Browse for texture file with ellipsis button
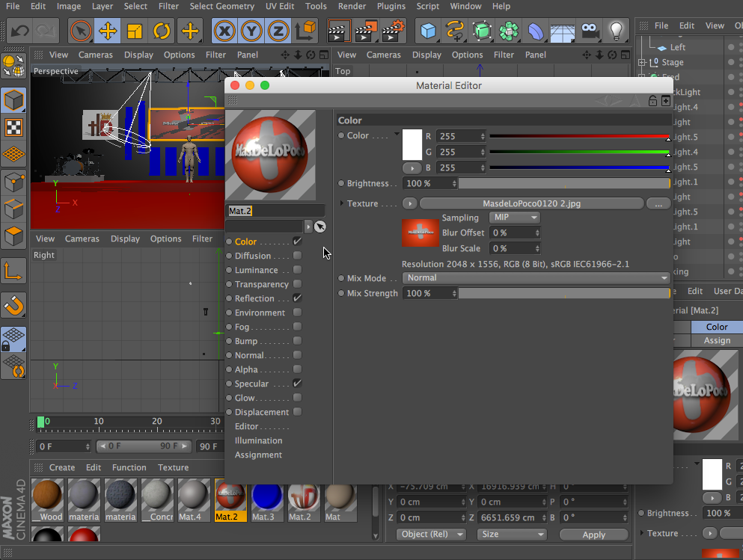The width and height of the screenshot is (743, 560). pyautogui.click(x=658, y=203)
